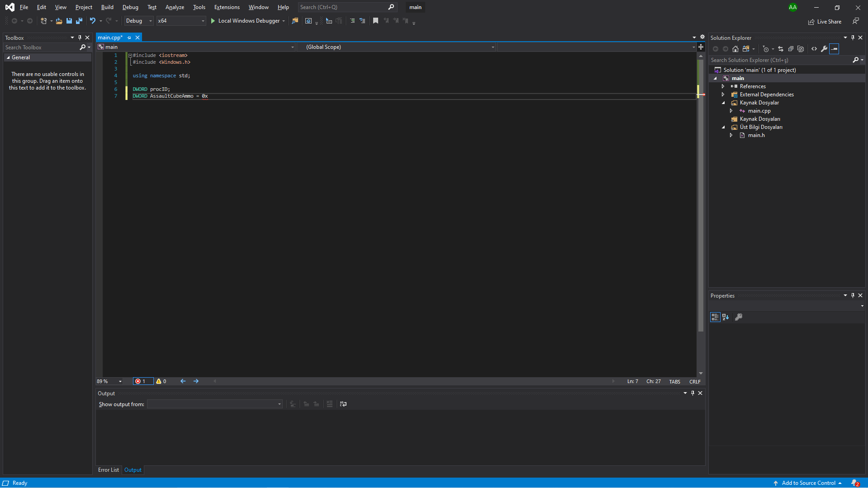Toggle pin on the Toolbox panel

(x=80, y=38)
